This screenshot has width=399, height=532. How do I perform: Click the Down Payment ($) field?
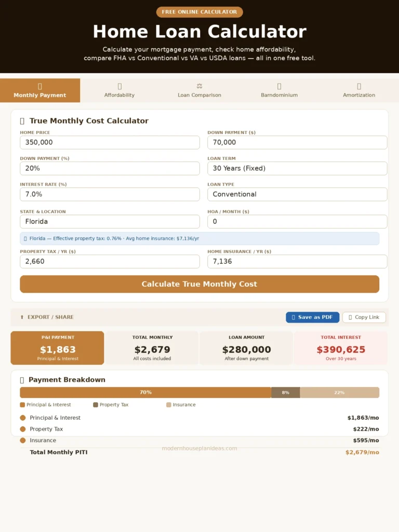point(297,142)
